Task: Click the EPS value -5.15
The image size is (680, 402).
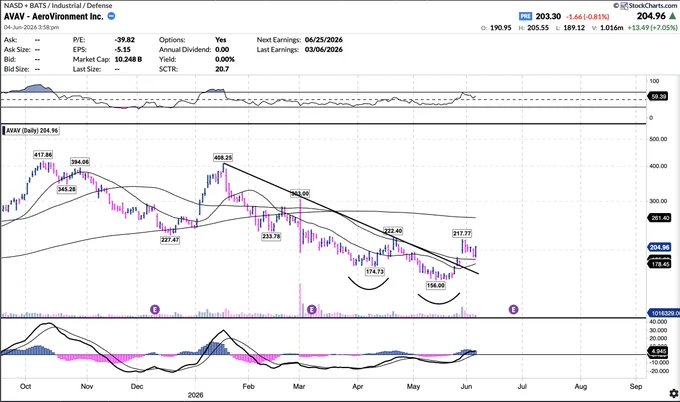Action: (x=123, y=49)
